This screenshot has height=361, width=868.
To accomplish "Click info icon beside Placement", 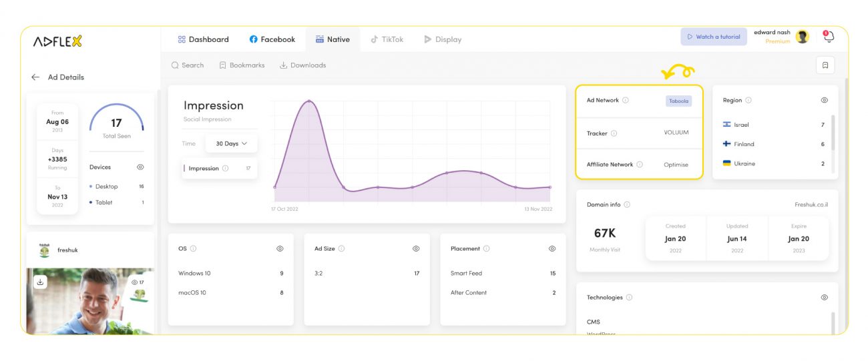I will click(486, 249).
